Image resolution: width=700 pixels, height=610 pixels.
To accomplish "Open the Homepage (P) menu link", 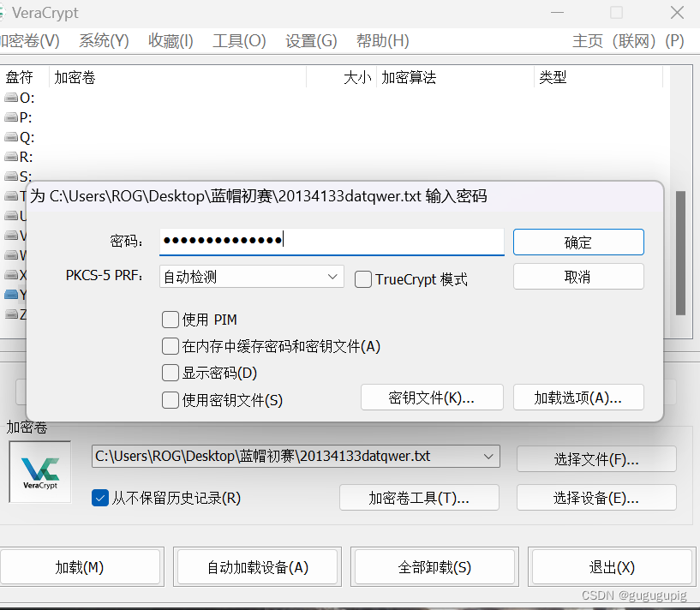I will [628, 41].
